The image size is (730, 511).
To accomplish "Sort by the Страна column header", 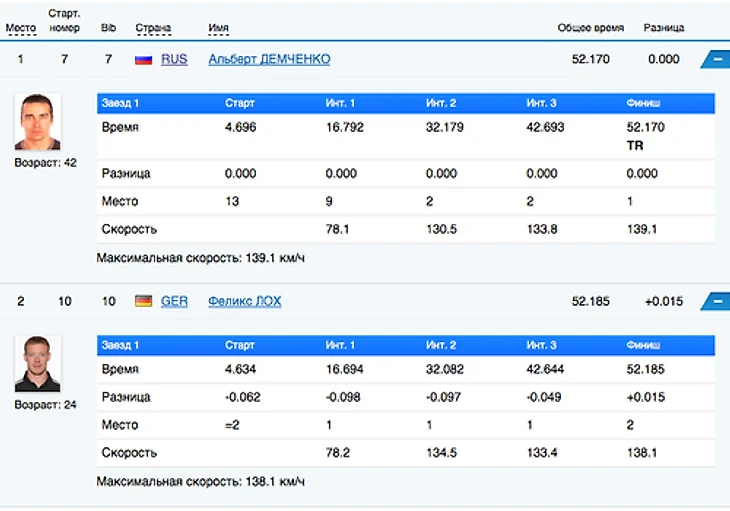I will (152, 28).
